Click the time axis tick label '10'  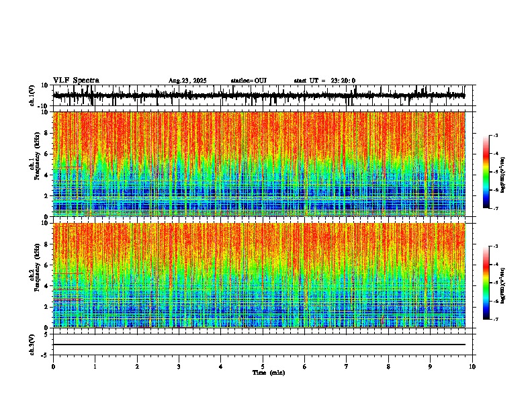472,367
